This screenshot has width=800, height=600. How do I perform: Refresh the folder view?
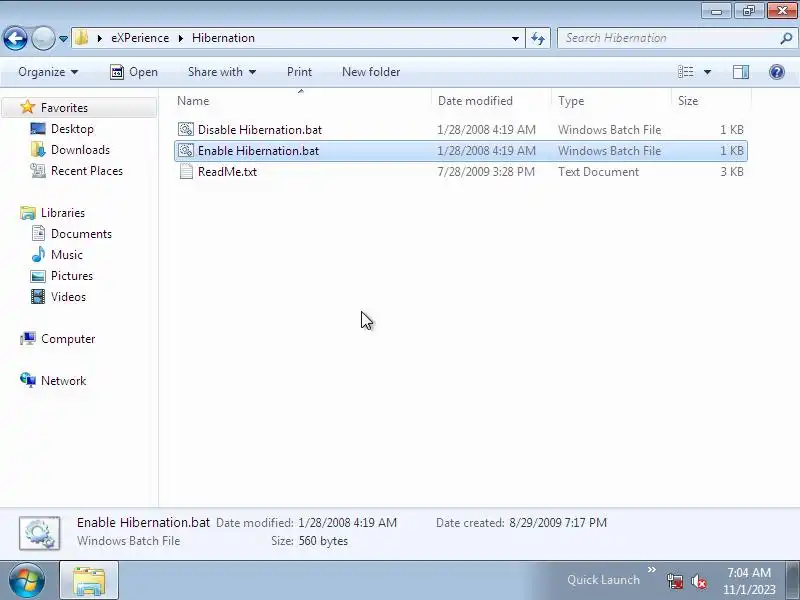[538, 38]
